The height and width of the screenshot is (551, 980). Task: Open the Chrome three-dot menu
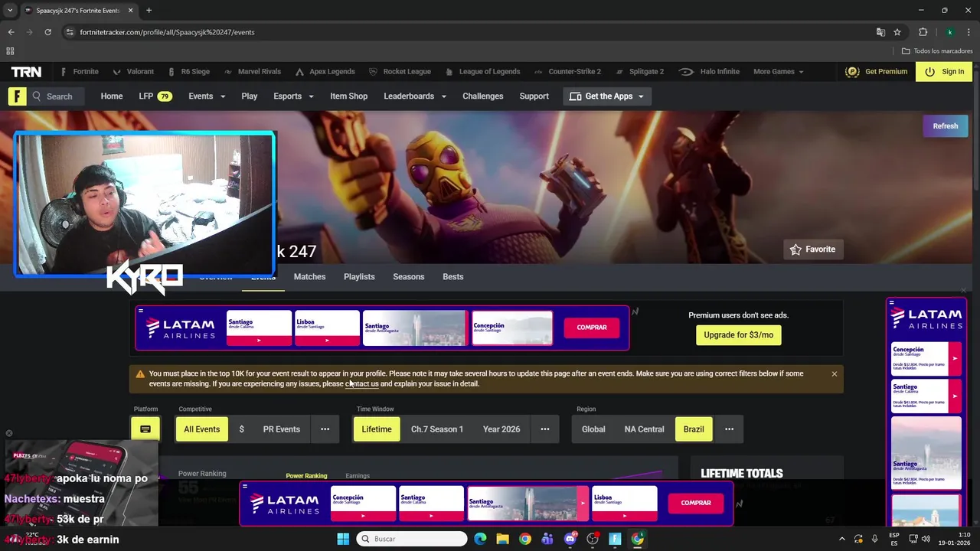[x=969, y=32]
